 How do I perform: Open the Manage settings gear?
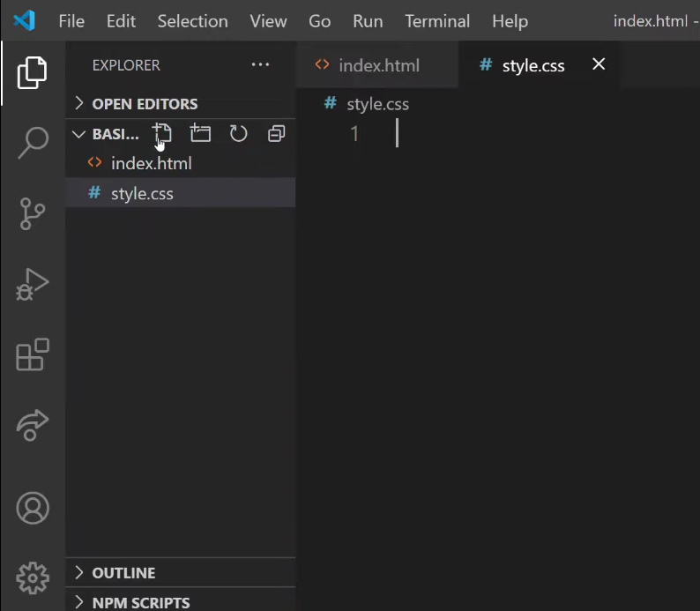pyautogui.click(x=33, y=577)
